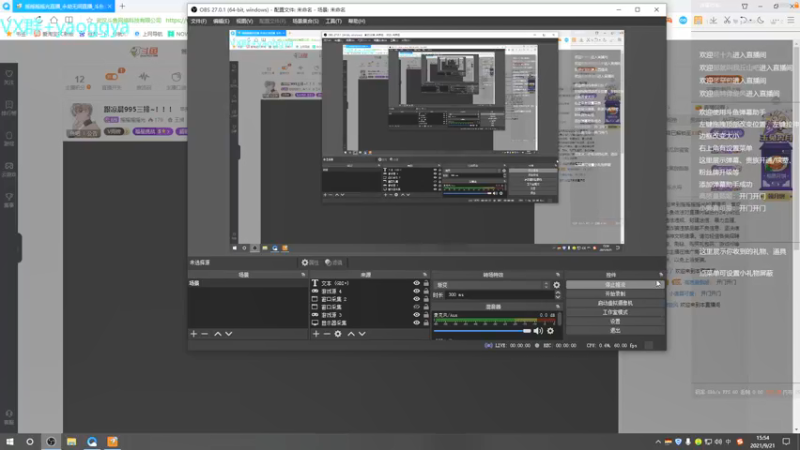Click the microphone volume slider handle
Viewport: 800px width, 450px height.
click(x=527, y=331)
